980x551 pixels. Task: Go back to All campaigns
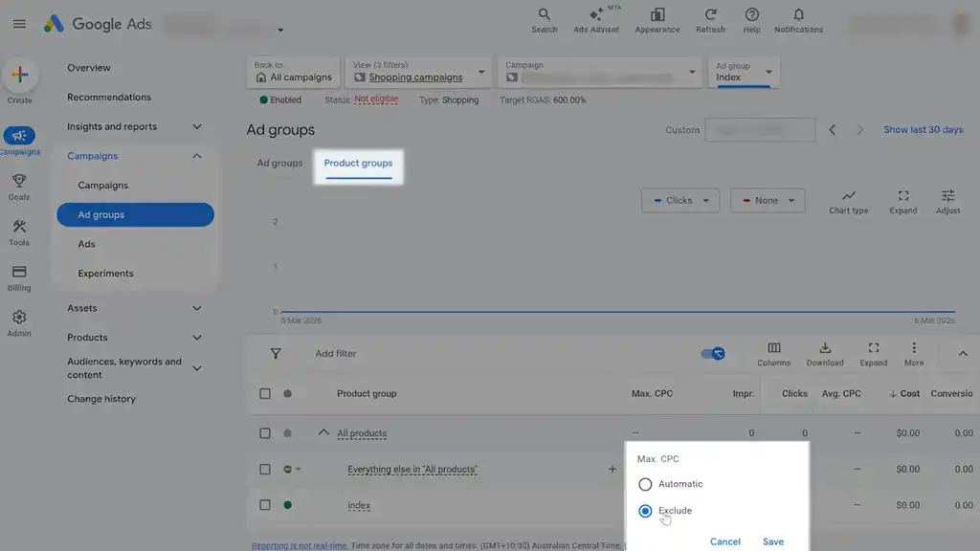tap(293, 72)
